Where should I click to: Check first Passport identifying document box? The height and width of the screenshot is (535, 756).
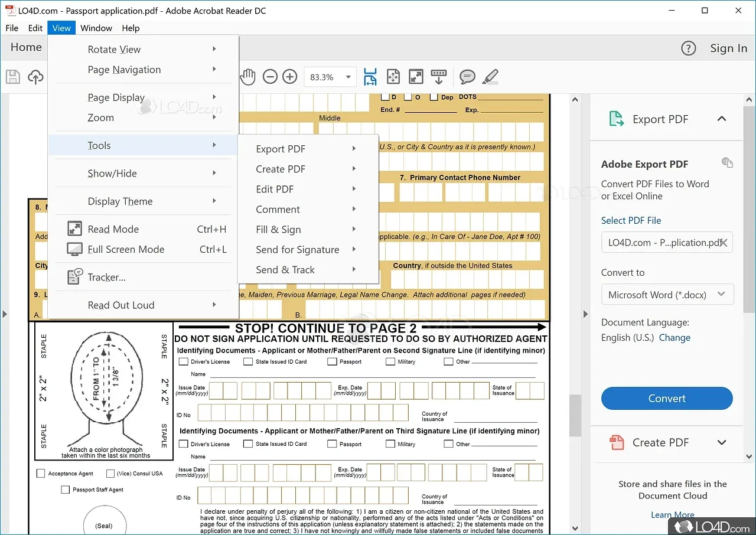click(332, 361)
